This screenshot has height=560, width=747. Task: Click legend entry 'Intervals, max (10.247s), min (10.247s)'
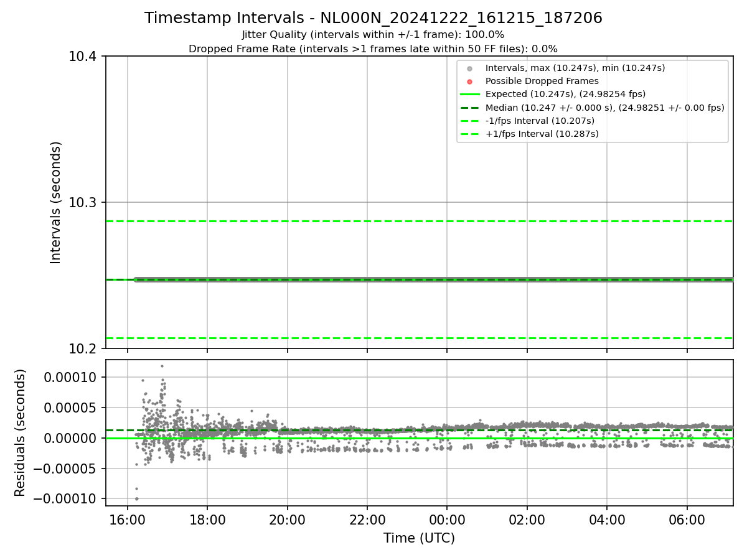[575, 68]
